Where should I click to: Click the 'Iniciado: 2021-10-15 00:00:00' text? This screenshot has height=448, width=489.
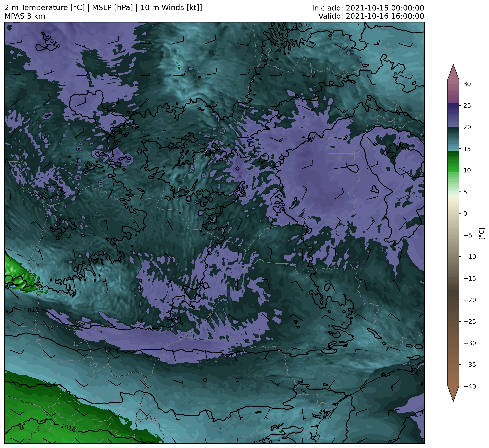pyautogui.click(x=368, y=8)
